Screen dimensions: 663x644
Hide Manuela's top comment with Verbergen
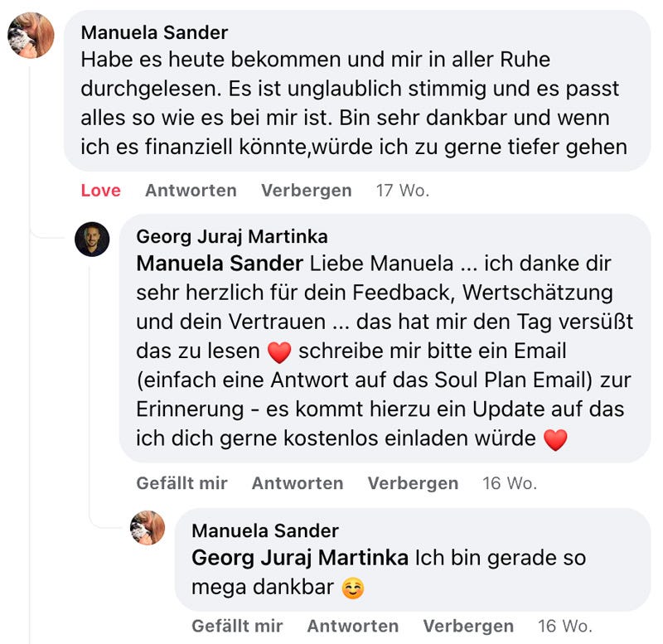pos(306,191)
